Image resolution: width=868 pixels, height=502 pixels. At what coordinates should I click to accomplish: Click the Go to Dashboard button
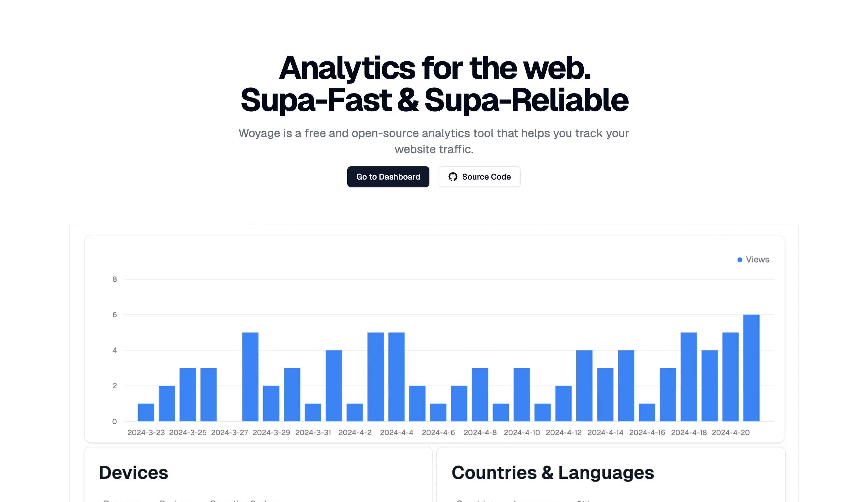pos(388,177)
